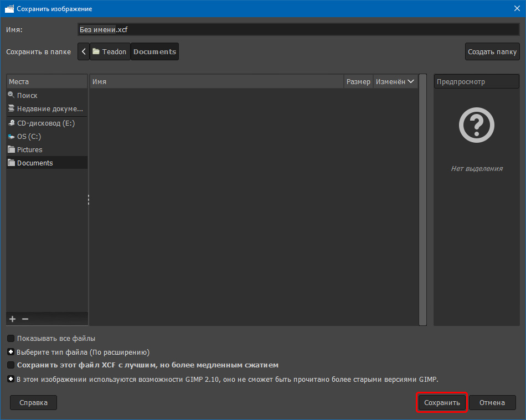
Task: Sort files by the 'Изменён' column
Action: (395, 82)
